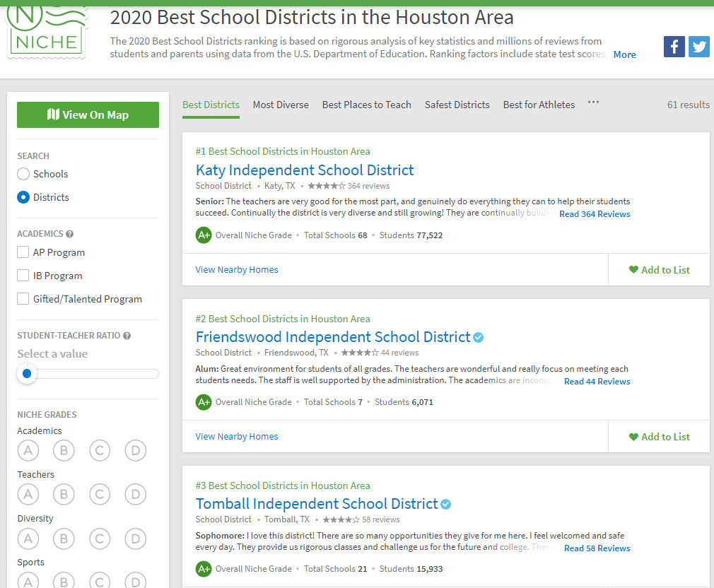Filter Diversity by grade D
The width and height of the screenshot is (714, 588).
(x=136, y=539)
